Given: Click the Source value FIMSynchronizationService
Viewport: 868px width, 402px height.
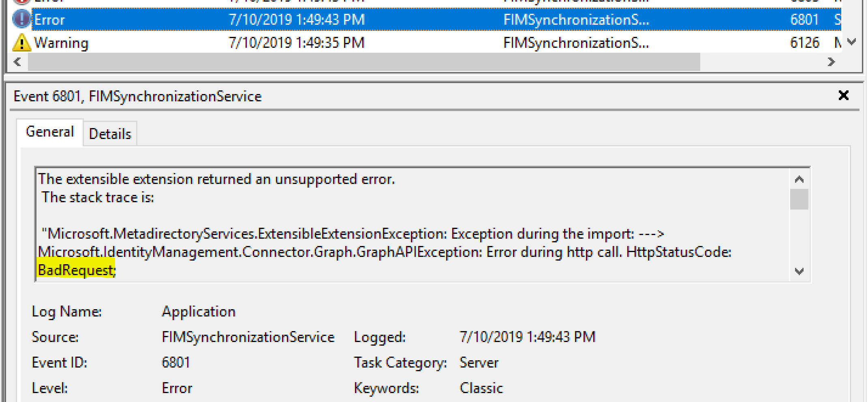Looking at the screenshot, I should pos(248,337).
